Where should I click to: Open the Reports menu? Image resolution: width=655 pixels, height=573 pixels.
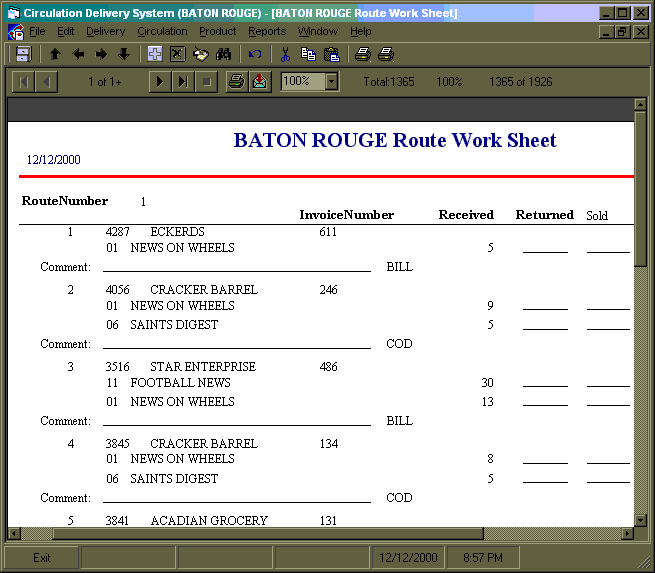click(x=267, y=31)
